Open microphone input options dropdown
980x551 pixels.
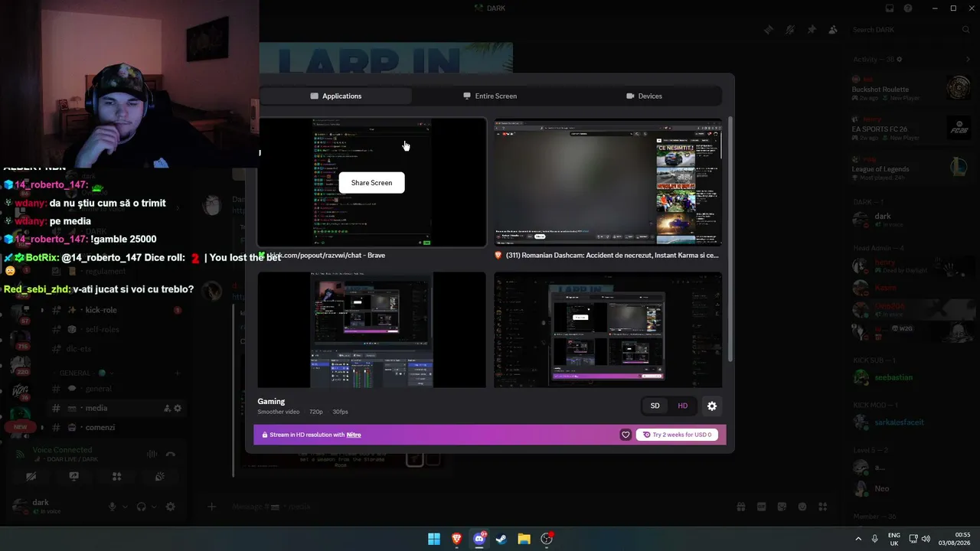tap(124, 507)
